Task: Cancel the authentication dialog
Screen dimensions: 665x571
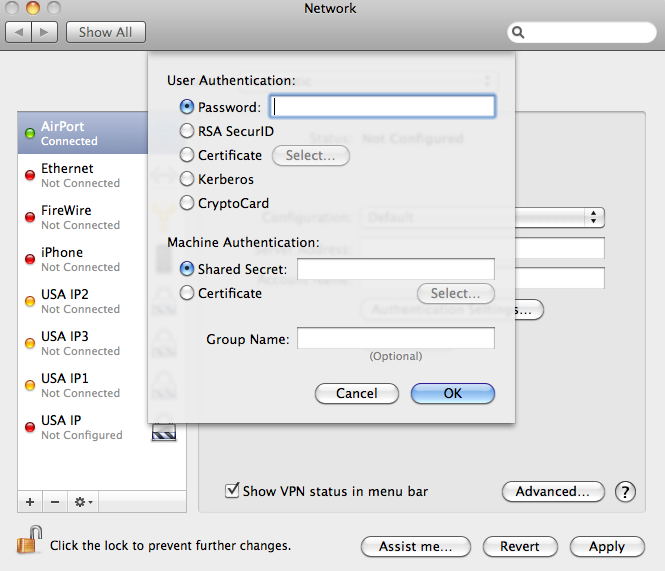Action: 357,393
